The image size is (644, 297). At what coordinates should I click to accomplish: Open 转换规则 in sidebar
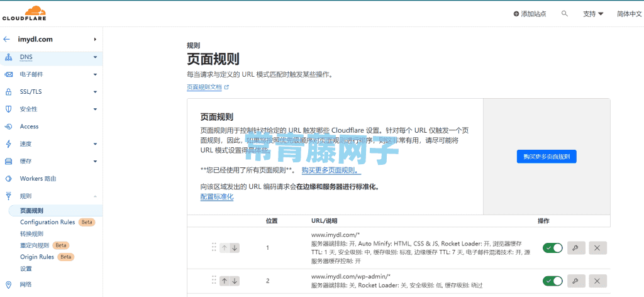point(31,233)
